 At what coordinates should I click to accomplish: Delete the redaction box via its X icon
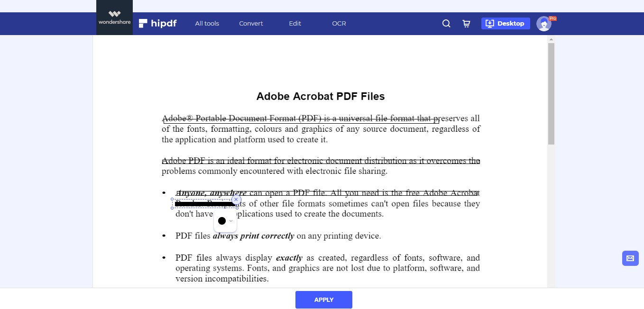pyautogui.click(x=236, y=200)
